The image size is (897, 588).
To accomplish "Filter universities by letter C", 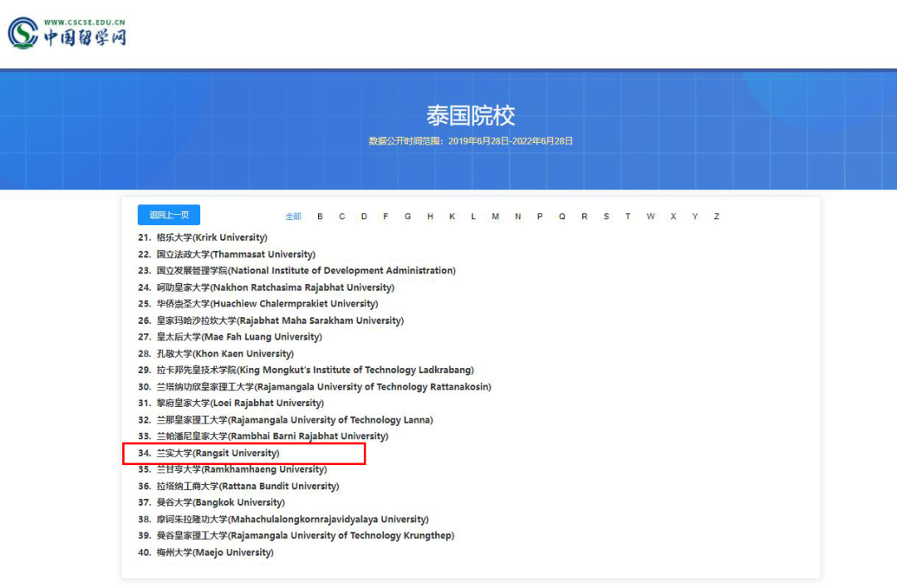I will pyautogui.click(x=341, y=216).
